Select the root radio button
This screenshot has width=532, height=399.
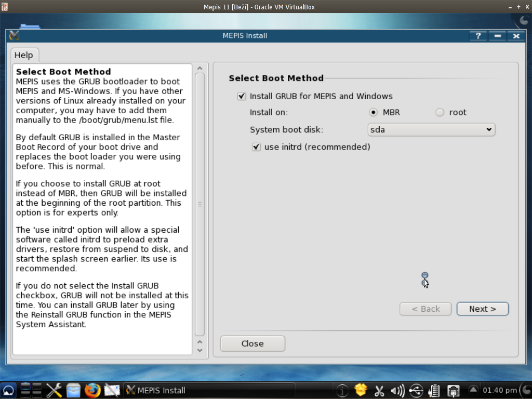440,112
